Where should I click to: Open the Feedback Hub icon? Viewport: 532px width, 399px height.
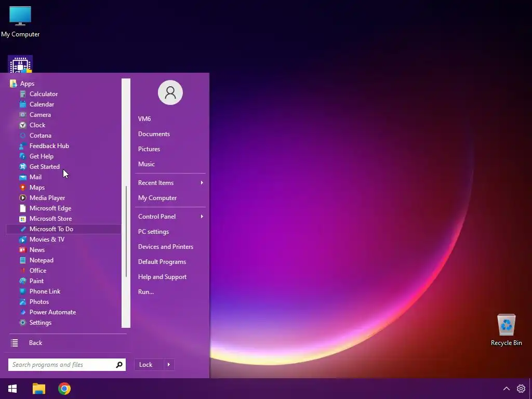pyautogui.click(x=23, y=146)
